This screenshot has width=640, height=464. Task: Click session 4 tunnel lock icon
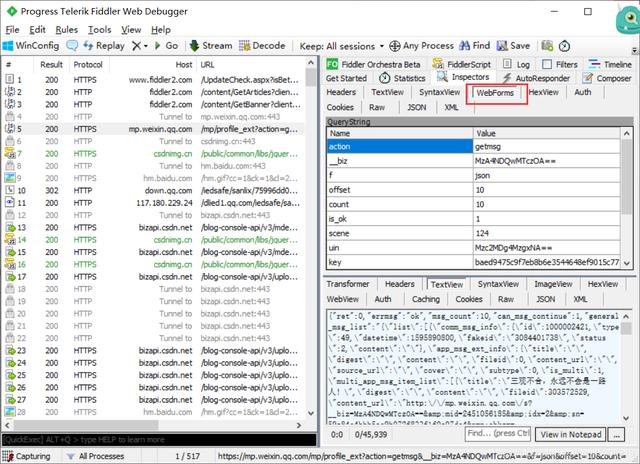(x=9, y=117)
